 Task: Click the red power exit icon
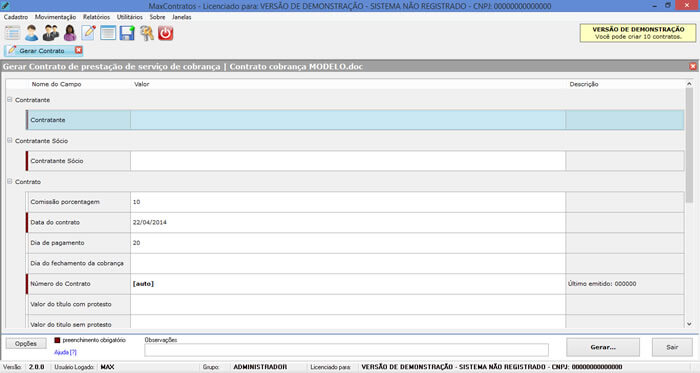pyautogui.click(x=166, y=33)
